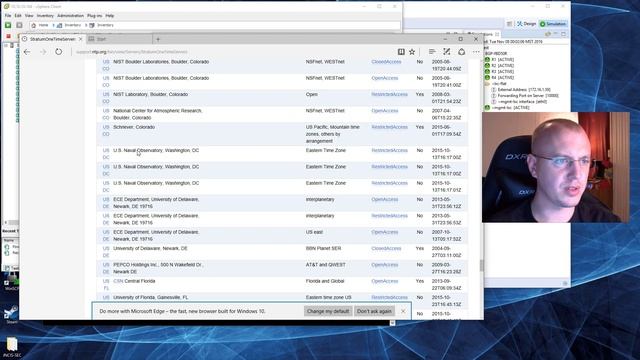Click Home icon in vSphere breadcrumb
This screenshot has width=640, height=360.
pos(34,25)
